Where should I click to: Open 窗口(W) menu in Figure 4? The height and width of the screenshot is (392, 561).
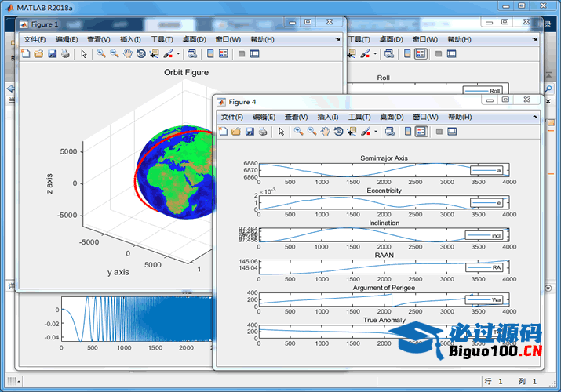click(x=425, y=117)
